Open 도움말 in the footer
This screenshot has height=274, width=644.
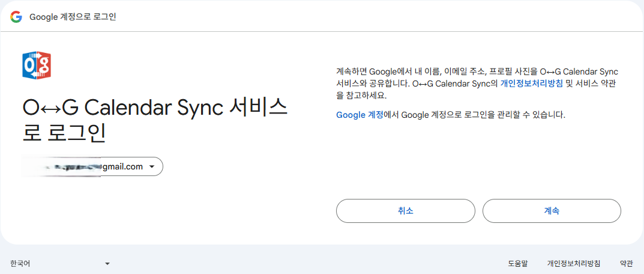tap(517, 263)
